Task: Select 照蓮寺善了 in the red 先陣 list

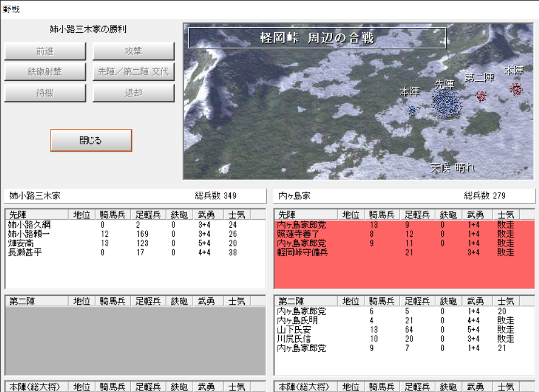Action: point(298,234)
